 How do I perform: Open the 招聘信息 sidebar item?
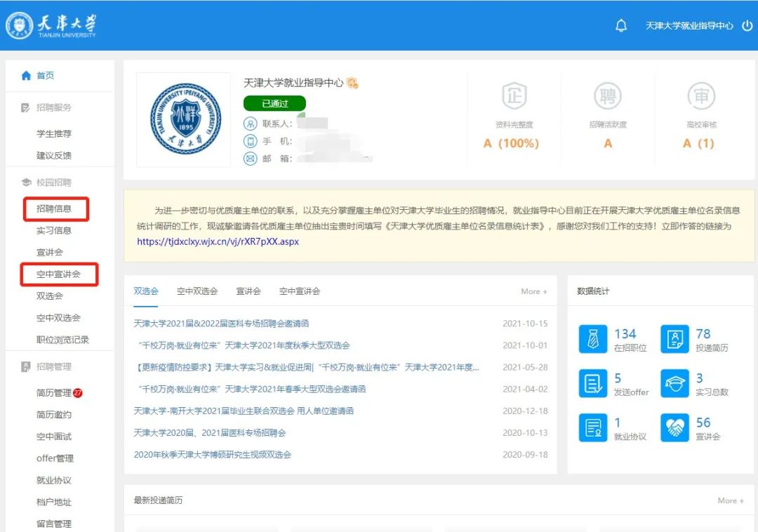[55, 208]
